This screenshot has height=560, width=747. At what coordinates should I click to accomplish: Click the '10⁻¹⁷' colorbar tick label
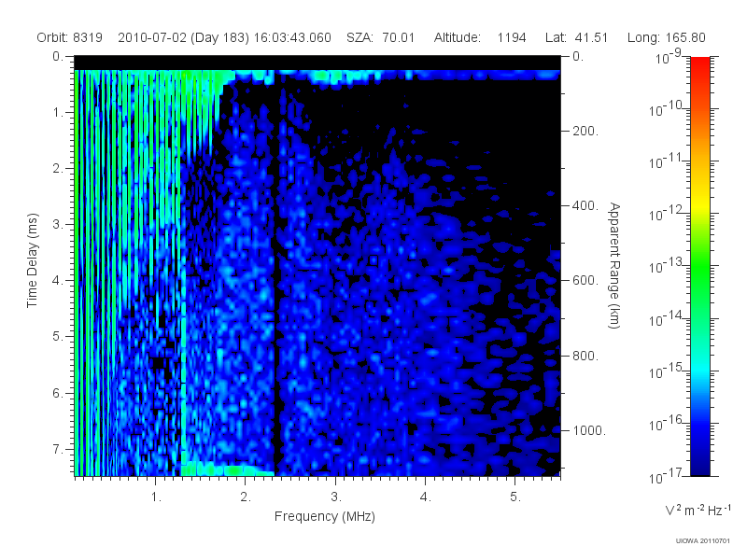[666, 476]
